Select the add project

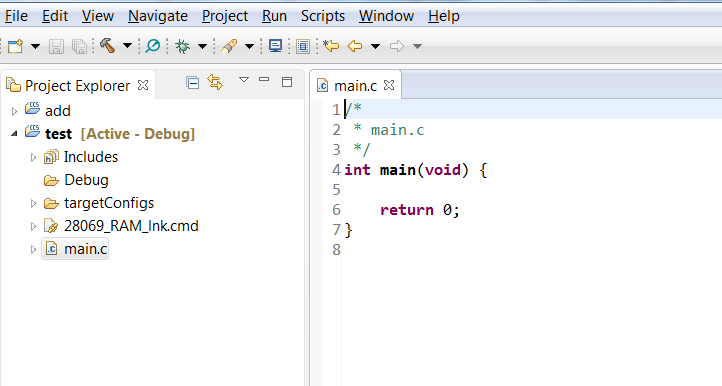point(58,111)
